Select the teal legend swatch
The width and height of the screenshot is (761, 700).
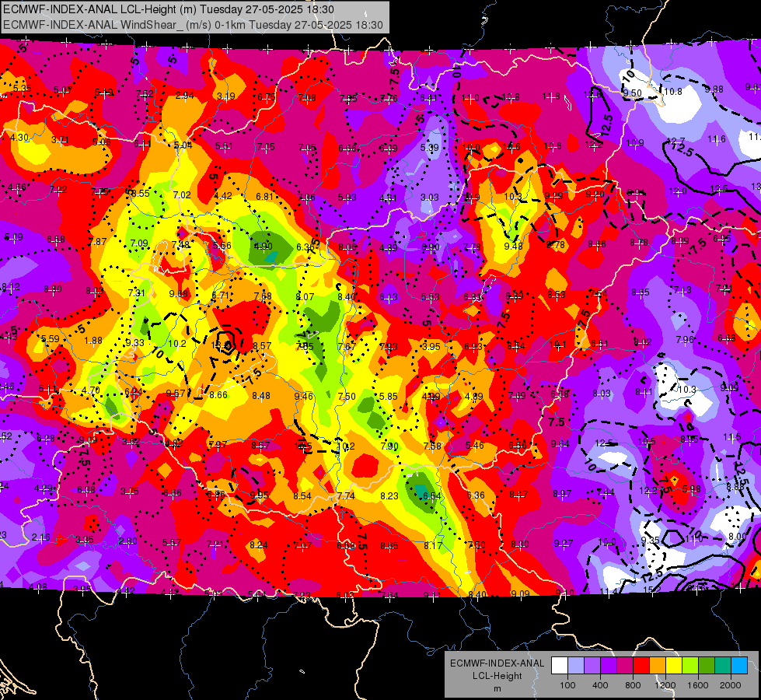pyautogui.click(x=723, y=666)
